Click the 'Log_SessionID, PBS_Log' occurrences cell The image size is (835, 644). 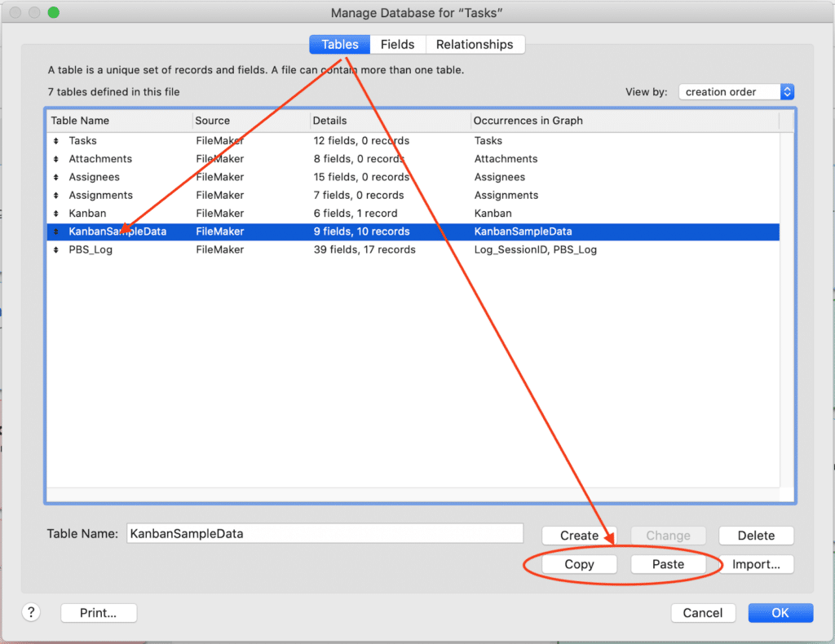[535, 249]
